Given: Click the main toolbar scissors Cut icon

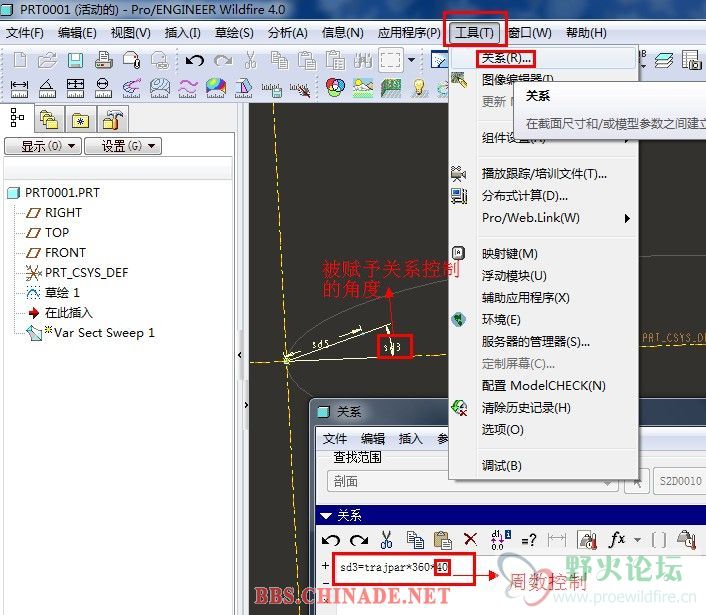Looking at the screenshot, I should 251,60.
